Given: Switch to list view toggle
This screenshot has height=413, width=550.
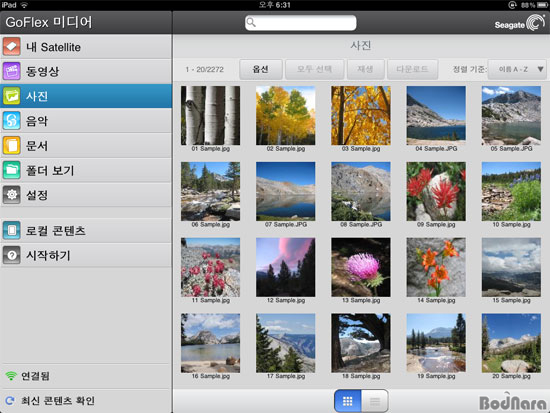Looking at the screenshot, I should tap(375, 401).
